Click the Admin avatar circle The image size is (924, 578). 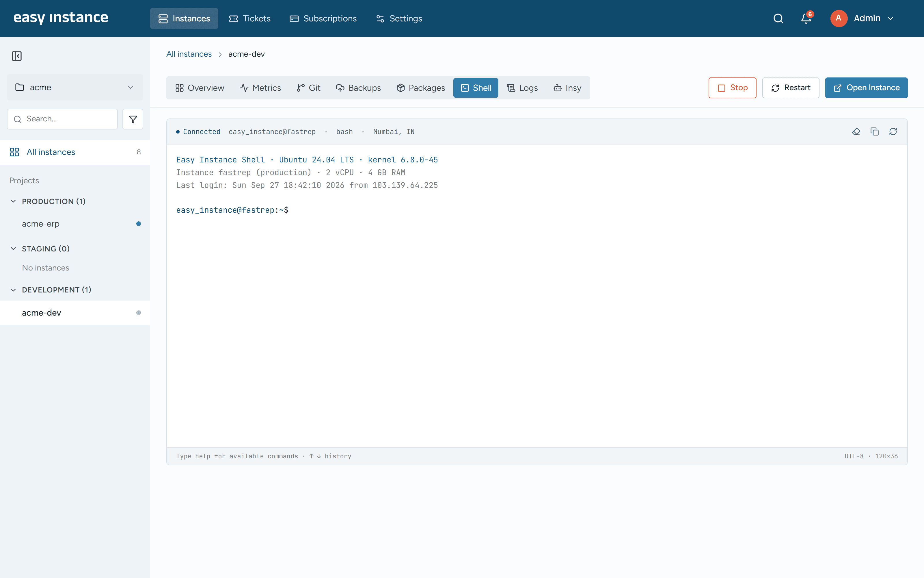coord(839,18)
